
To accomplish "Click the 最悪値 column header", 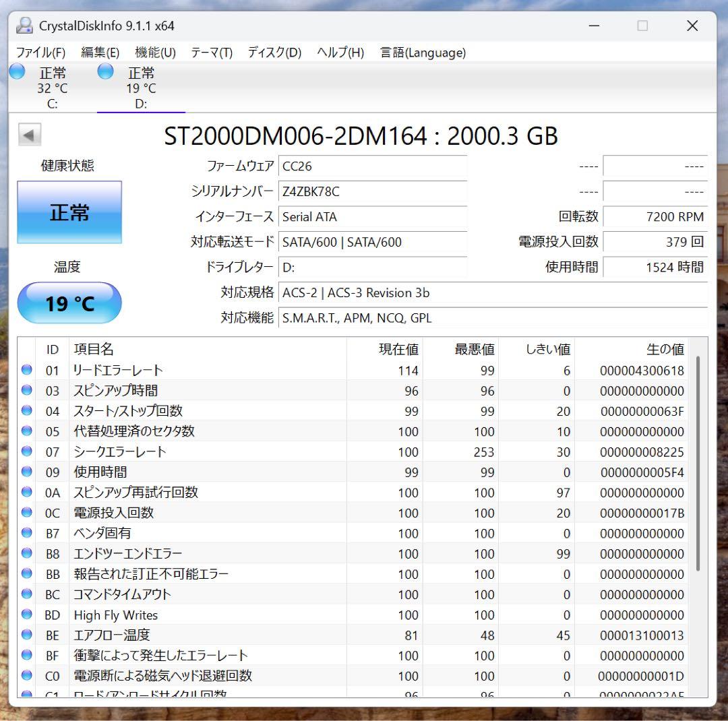I will tap(461, 349).
